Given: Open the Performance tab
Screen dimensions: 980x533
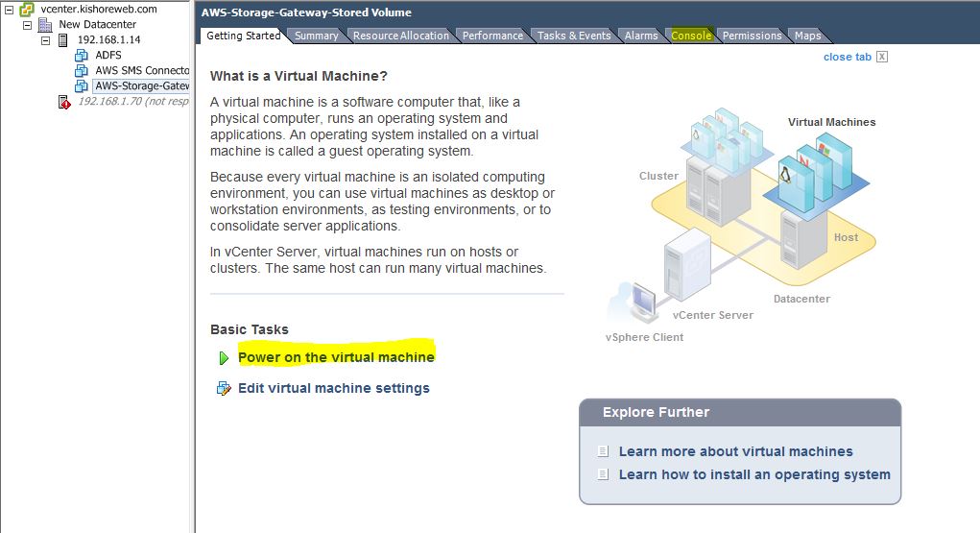Looking at the screenshot, I should (x=492, y=36).
